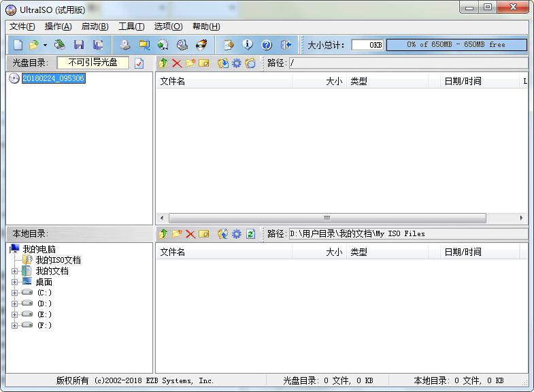Expand the (C:) drive tree node

15,293
